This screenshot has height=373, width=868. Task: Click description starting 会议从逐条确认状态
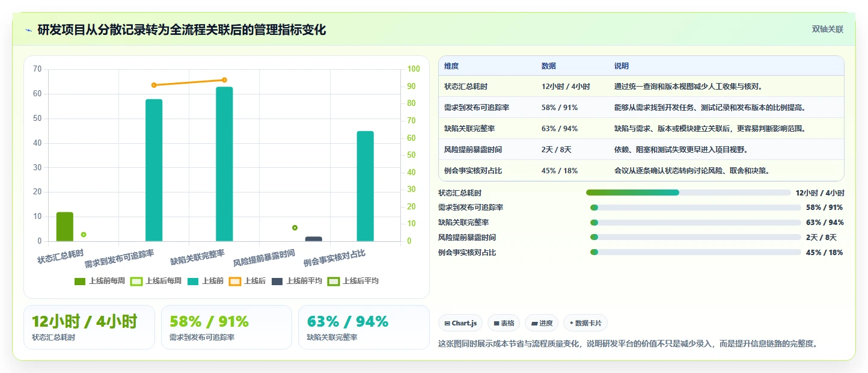(x=692, y=171)
